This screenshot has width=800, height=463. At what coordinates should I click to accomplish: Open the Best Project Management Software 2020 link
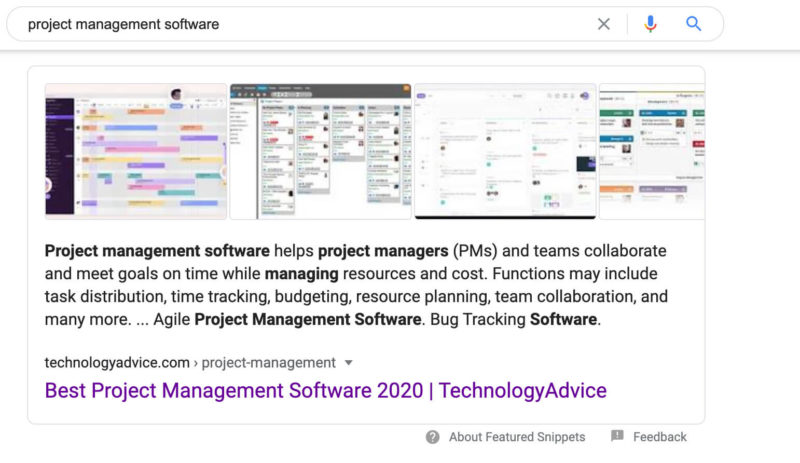tap(325, 390)
